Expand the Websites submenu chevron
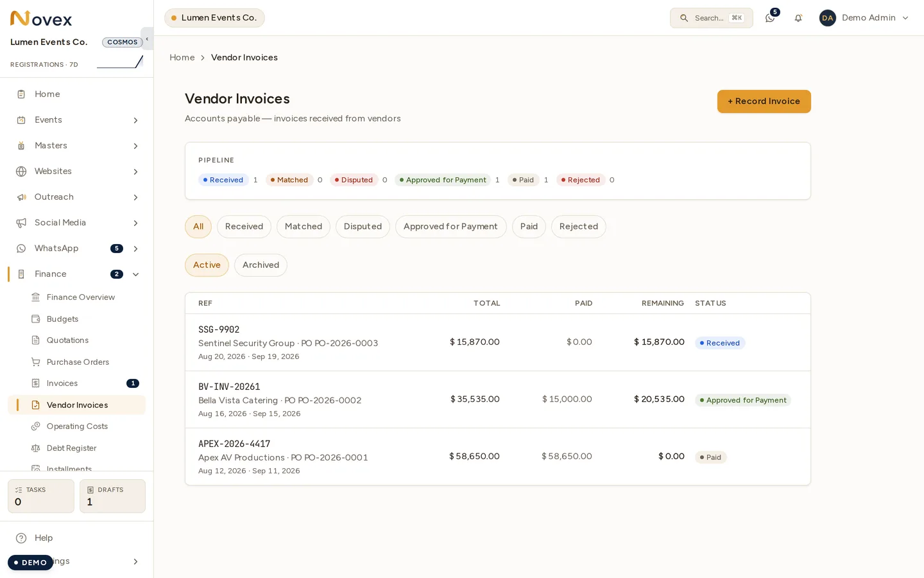The width and height of the screenshot is (924, 578). tap(135, 171)
